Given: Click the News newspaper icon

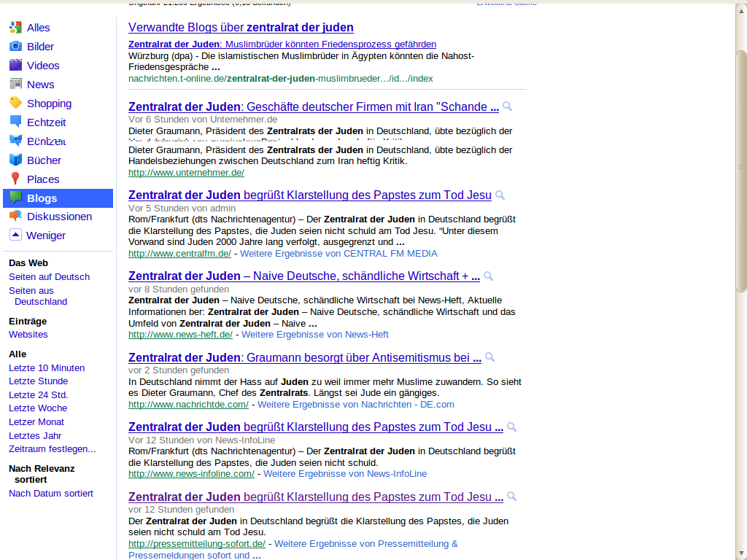Looking at the screenshot, I should tap(16, 85).
